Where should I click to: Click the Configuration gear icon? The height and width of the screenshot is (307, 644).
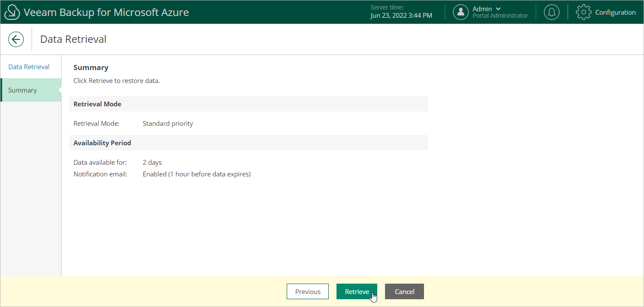pyautogui.click(x=584, y=12)
